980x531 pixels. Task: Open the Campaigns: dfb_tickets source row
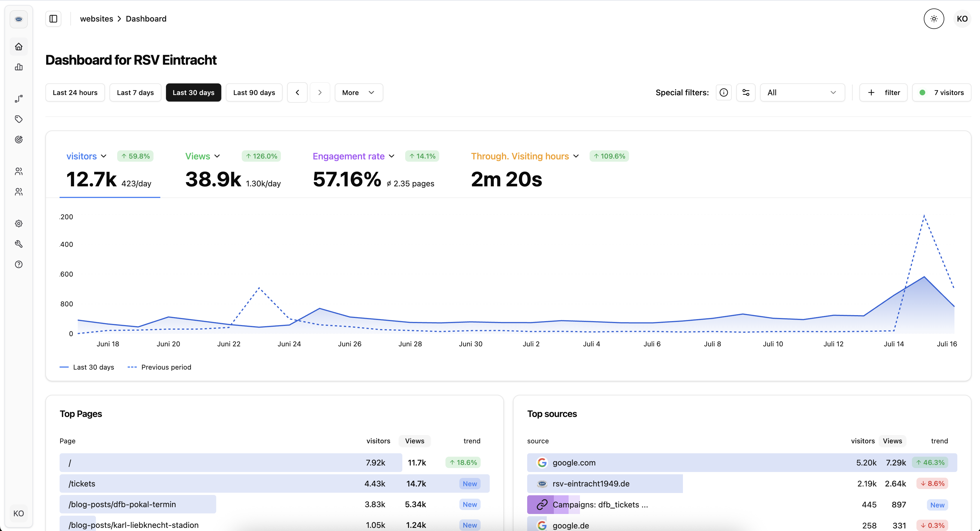(x=742, y=504)
